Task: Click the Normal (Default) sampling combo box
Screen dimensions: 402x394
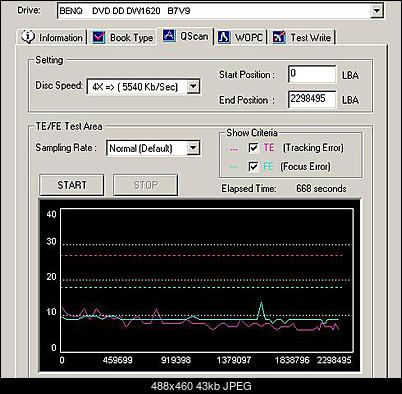Action: coord(153,148)
